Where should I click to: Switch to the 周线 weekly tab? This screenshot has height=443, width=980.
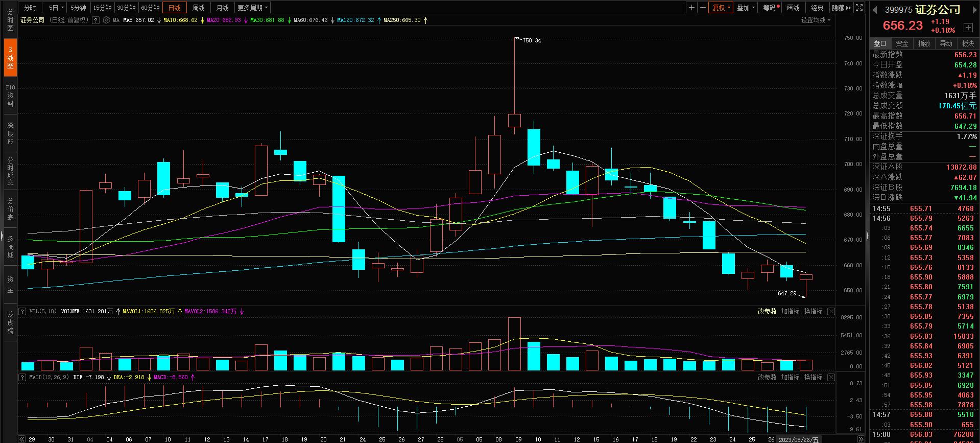198,8
